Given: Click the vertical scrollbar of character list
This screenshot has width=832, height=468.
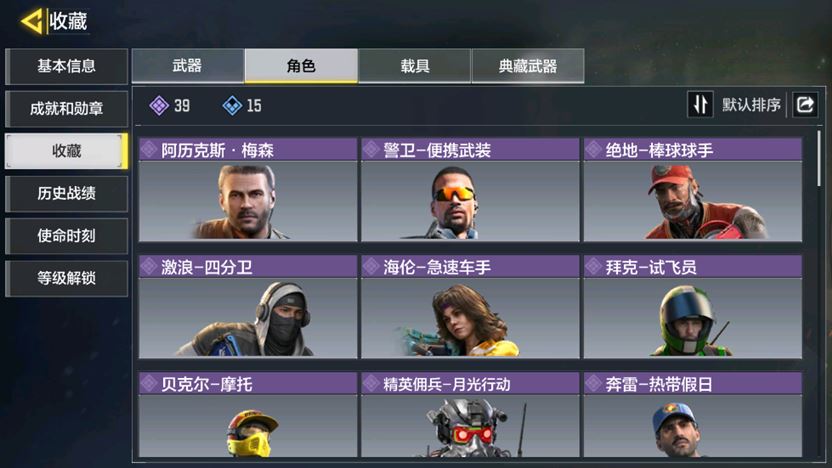Looking at the screenshot, I should tap(820, 159).
